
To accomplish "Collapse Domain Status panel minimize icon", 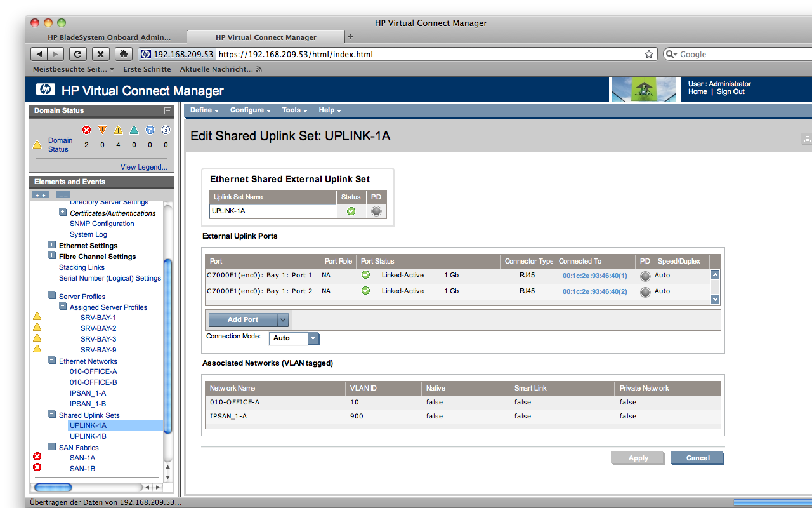I will pyautogui.click(x=167, y=110).
